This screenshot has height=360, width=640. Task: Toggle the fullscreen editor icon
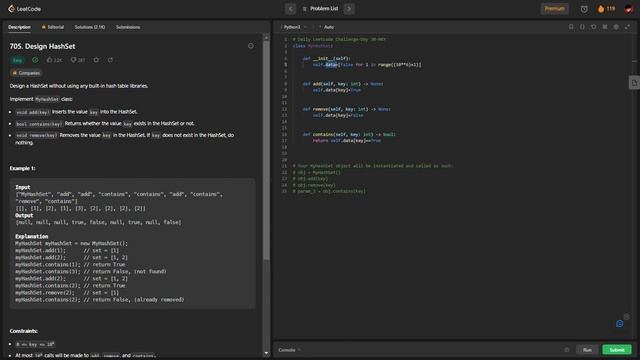627,27
